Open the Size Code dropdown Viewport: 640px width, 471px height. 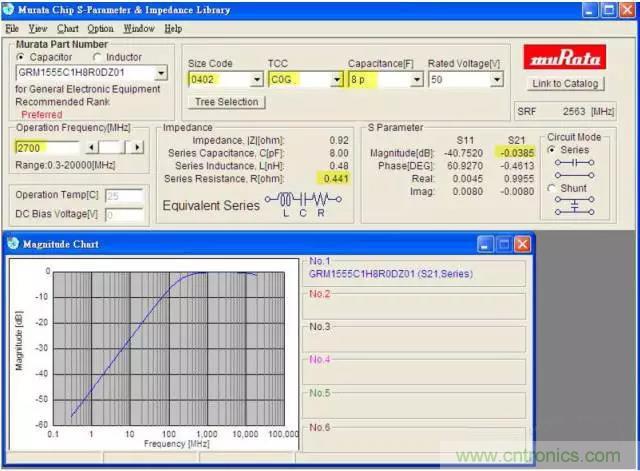pos(255,79)
